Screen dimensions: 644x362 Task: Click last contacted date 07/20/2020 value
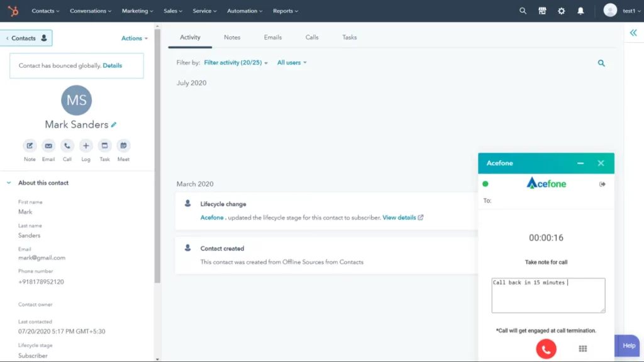click(62, 331)
